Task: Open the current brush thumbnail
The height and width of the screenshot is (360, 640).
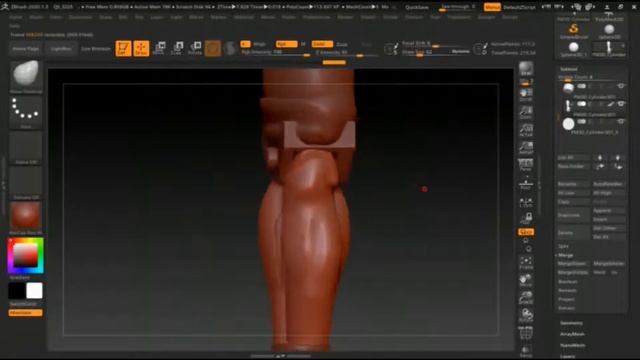Action: [25, 77]
